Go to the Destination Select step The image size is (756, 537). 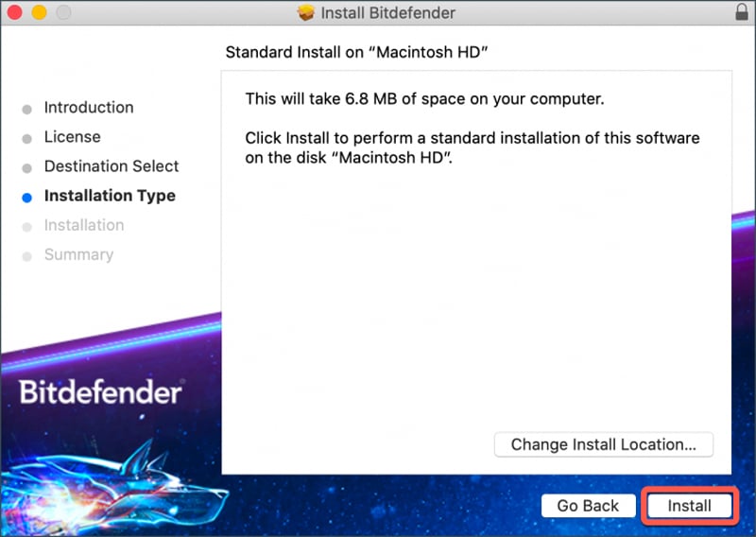click(111, 166)
